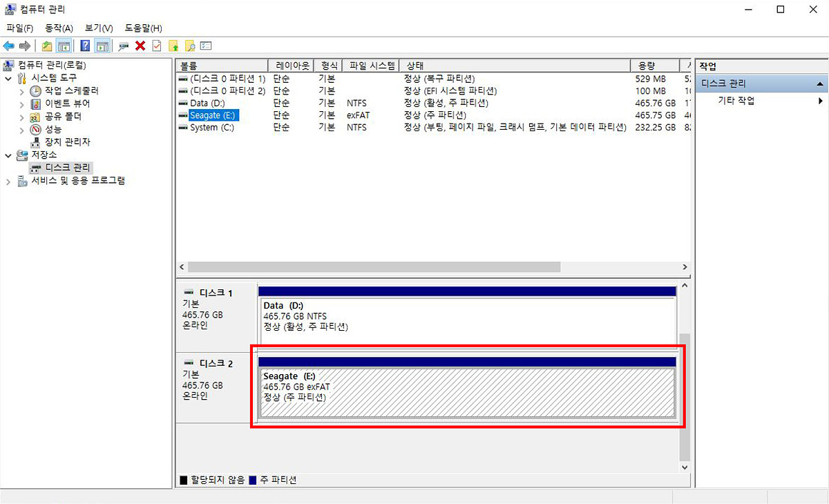The image size is (829, 504).
Task: Expand the 성능 node
Action: (x=21, y=129)
